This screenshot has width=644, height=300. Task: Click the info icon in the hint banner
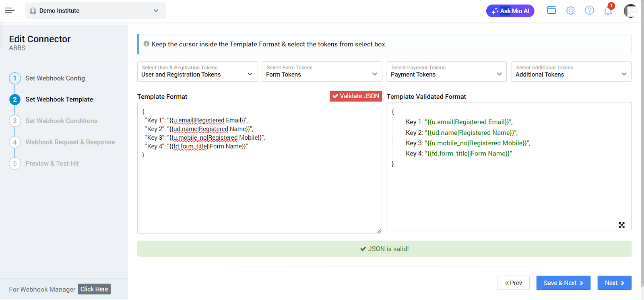click(x=147, y=44)
